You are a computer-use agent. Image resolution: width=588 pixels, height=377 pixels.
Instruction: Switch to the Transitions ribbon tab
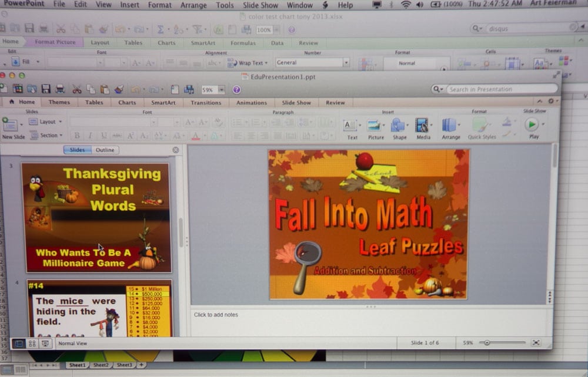coord(206,103)
